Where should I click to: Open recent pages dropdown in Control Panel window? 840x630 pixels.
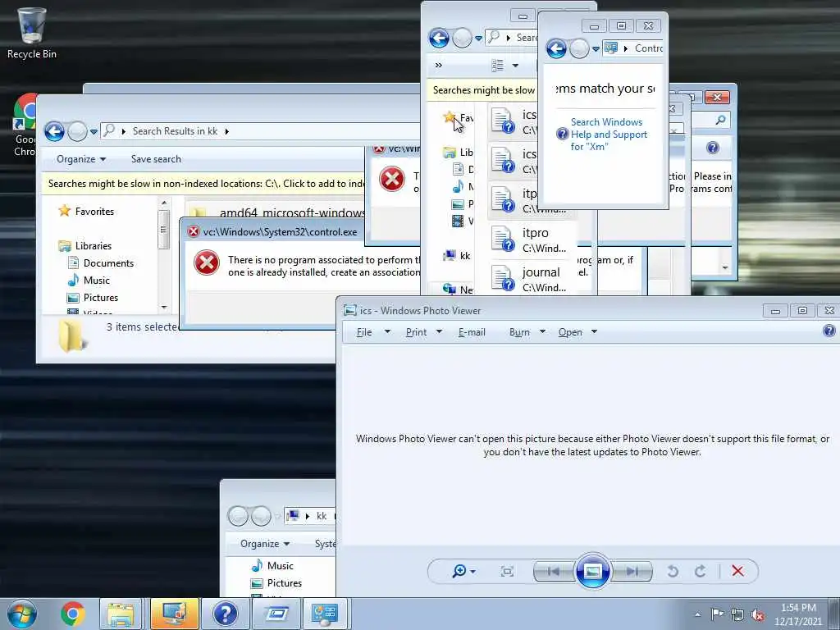click(x=596, y=49)
